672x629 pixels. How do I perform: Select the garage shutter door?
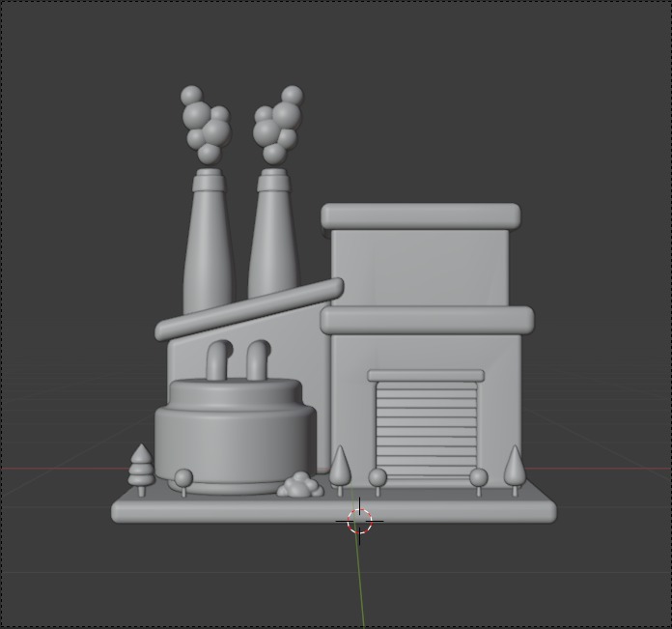pyautogui.click(x=427, y=430)
